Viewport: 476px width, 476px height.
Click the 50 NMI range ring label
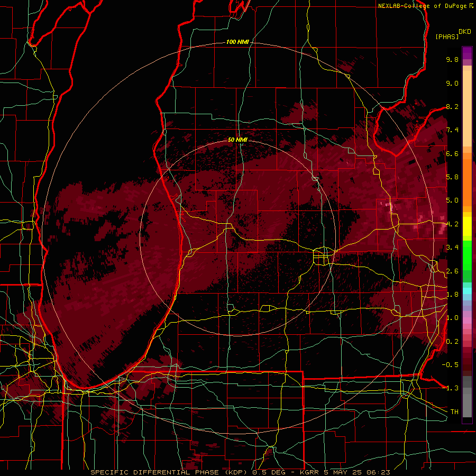point(237,140)
